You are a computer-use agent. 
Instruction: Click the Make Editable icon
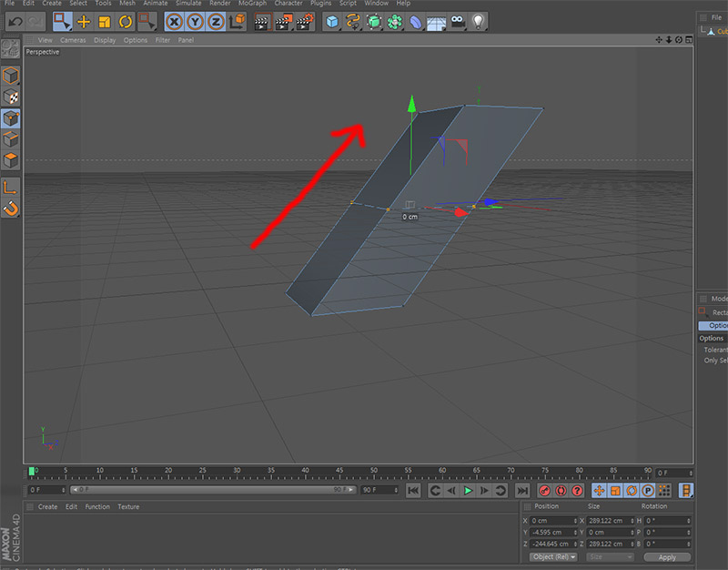(x=10, y=48)
